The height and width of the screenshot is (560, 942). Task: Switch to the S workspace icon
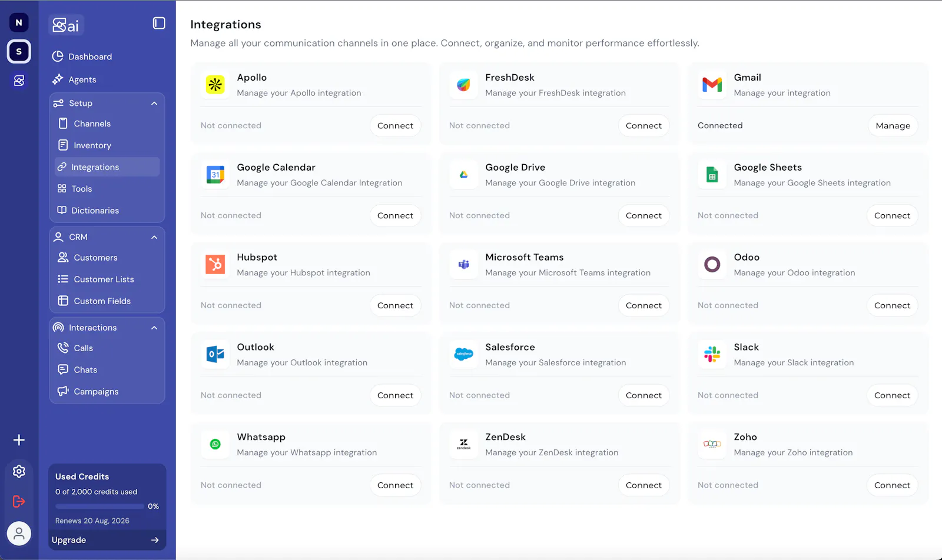[19, 51]
